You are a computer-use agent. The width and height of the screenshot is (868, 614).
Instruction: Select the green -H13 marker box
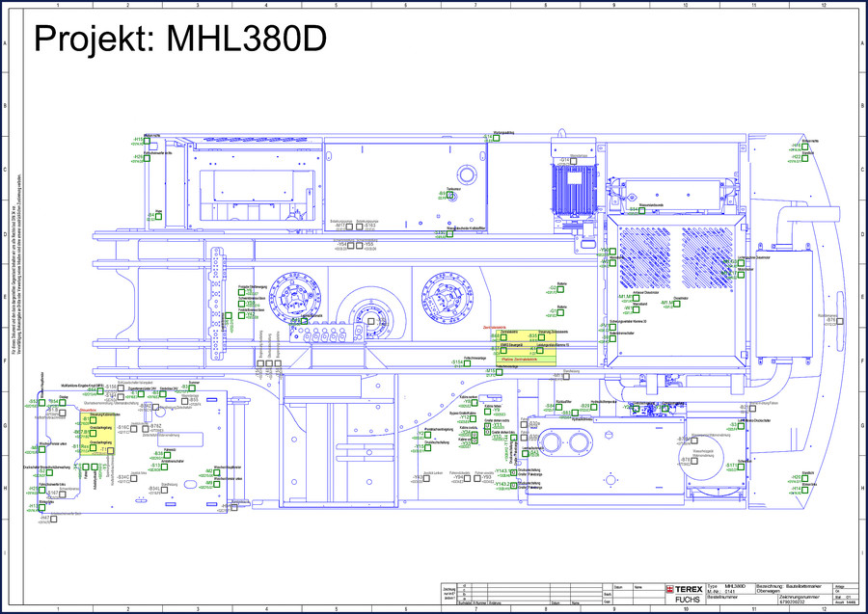click(x=41, y=507)
